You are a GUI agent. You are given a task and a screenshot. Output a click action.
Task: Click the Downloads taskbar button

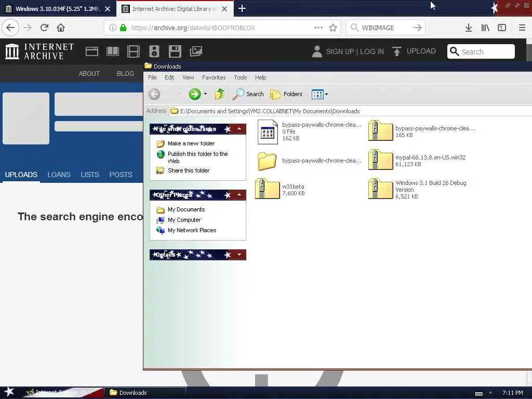(x=145, y=393)
